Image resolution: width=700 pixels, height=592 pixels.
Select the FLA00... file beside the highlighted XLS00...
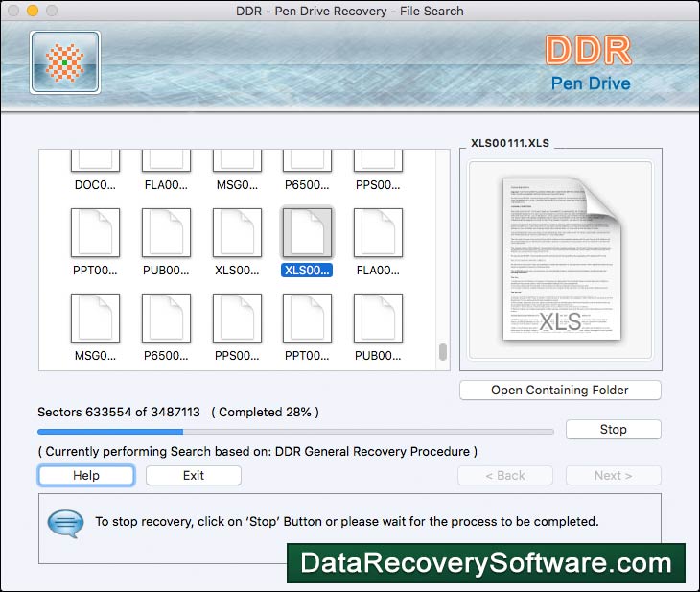(x=378, y=243)
